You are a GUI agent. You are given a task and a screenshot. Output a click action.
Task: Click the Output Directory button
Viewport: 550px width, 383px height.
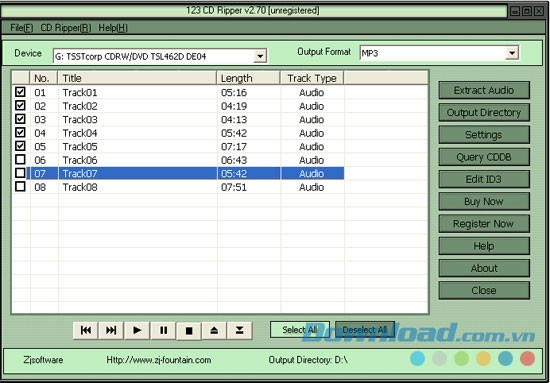click(x=484, y=113)
